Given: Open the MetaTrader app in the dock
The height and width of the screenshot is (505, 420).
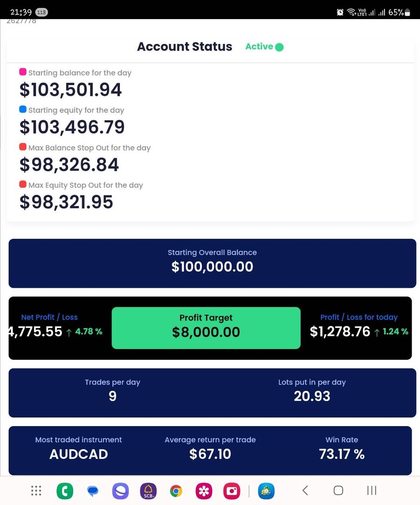Looking at the screenshot, I should click(266, 491).
